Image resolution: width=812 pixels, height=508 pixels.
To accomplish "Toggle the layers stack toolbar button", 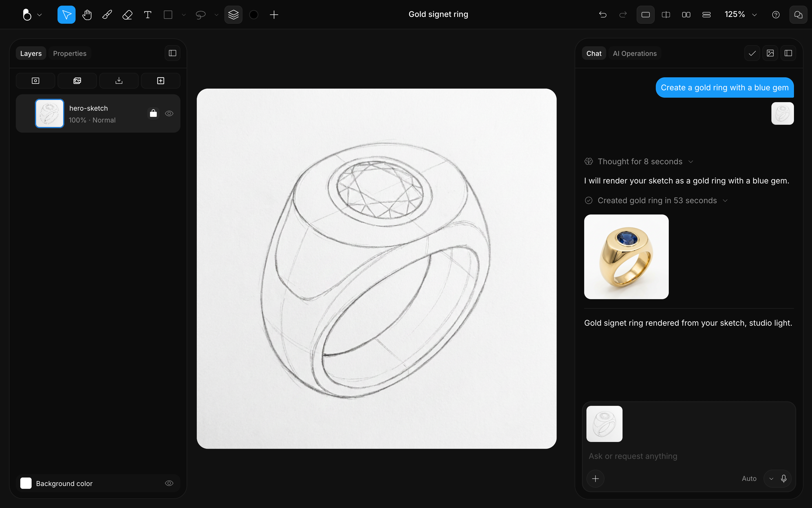I will tap(233, 15).
